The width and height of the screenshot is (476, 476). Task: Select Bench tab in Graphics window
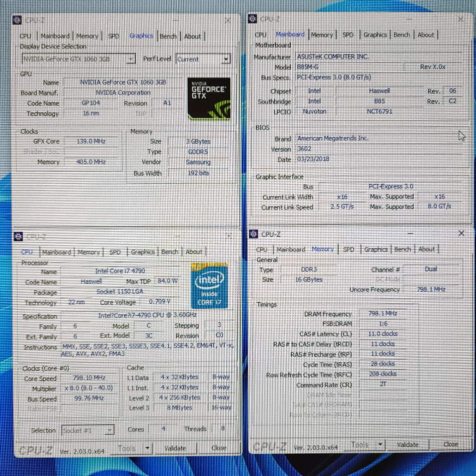pos(168,36)
